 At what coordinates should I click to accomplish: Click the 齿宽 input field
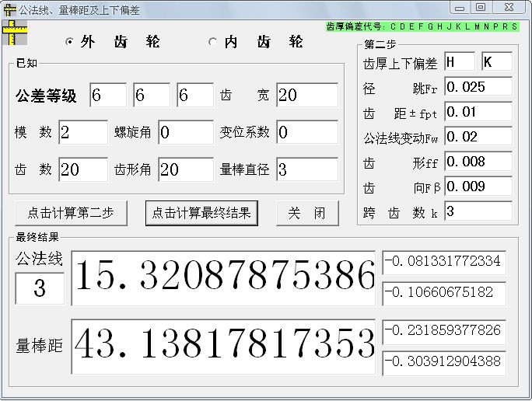tap(307, 95)
